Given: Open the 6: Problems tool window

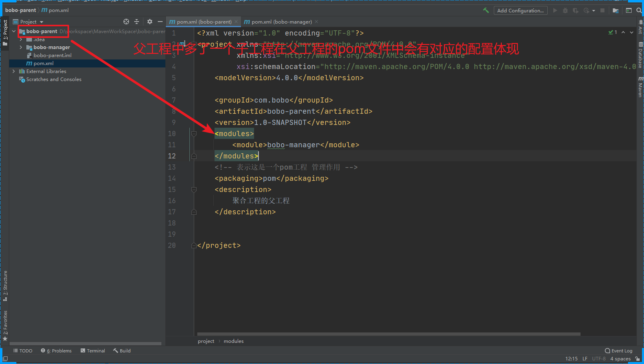Looking at the screenshot, I should [56, 351].
